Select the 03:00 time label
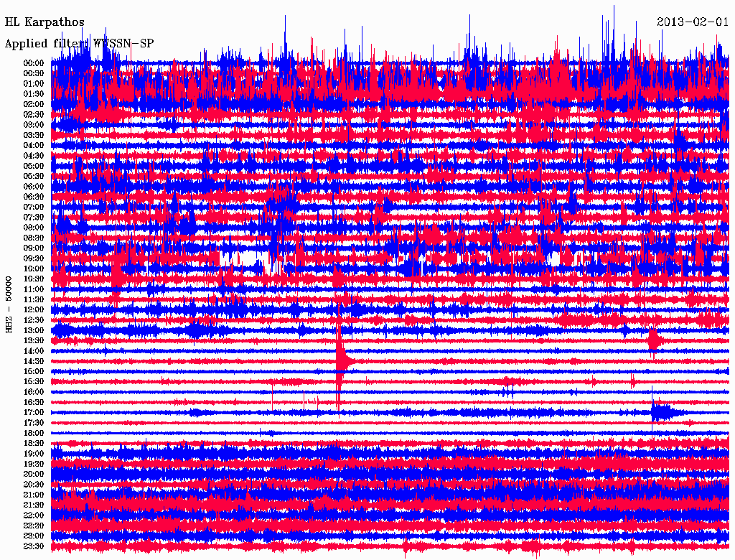The image size is (735, 560). point(34,125)
